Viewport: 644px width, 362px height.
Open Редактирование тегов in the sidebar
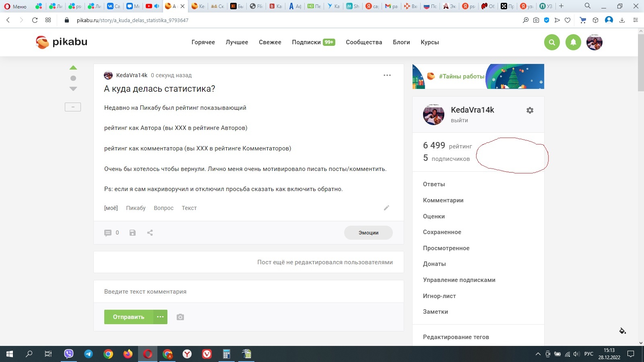click(456, 337)
